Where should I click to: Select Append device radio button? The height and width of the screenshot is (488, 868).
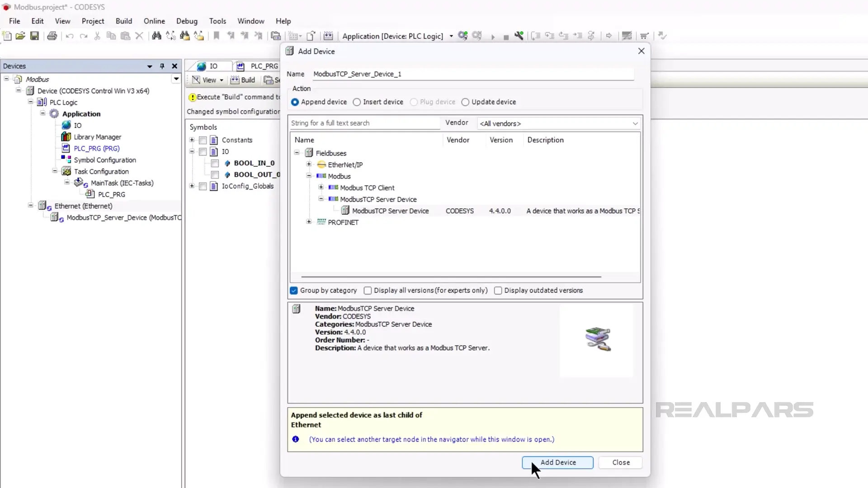click(295, 102)
